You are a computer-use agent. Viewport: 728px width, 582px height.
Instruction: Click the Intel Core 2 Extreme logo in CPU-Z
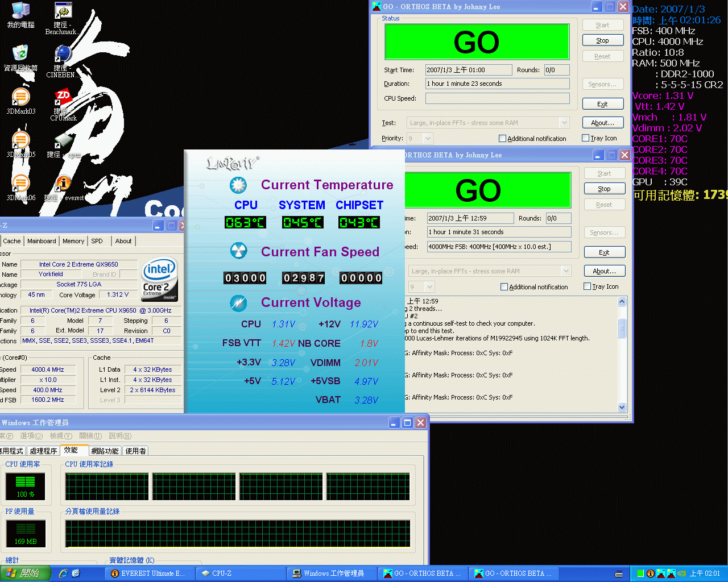[160, 280]
